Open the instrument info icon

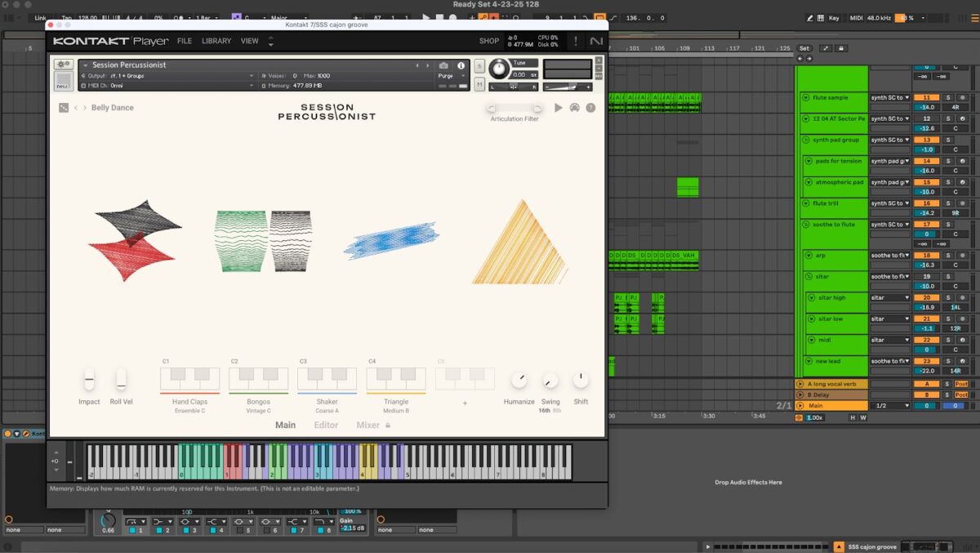click(461, 65)
